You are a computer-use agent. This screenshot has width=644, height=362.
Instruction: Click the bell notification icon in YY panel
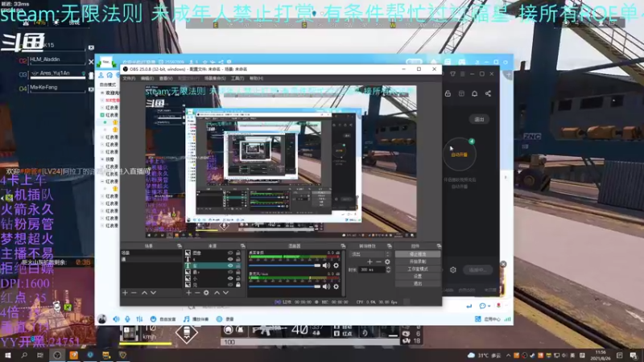(x=474, y=93)
